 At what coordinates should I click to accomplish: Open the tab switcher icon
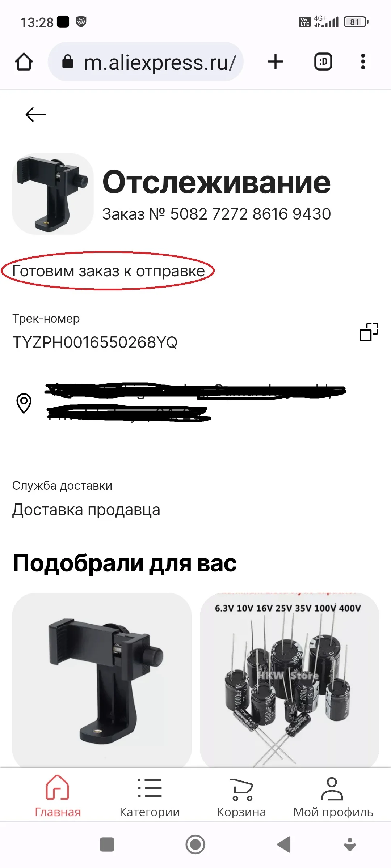[323, 61]
